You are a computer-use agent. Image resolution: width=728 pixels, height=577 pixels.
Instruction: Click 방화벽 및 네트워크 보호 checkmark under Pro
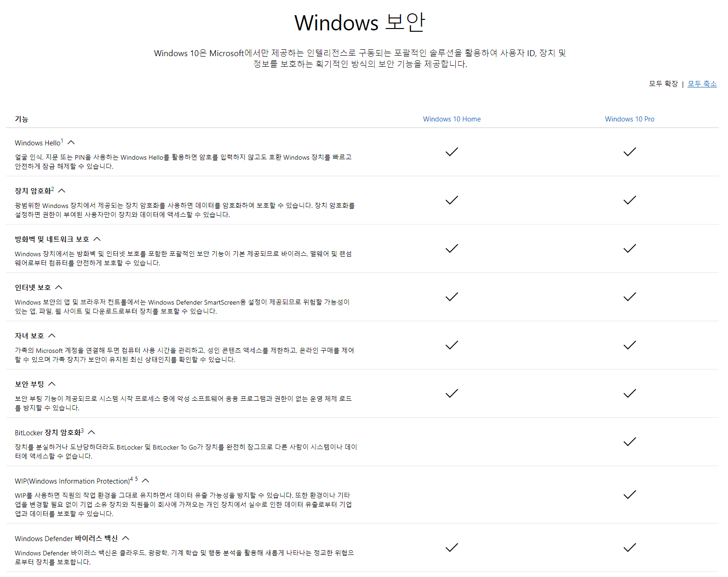[630, 248]
